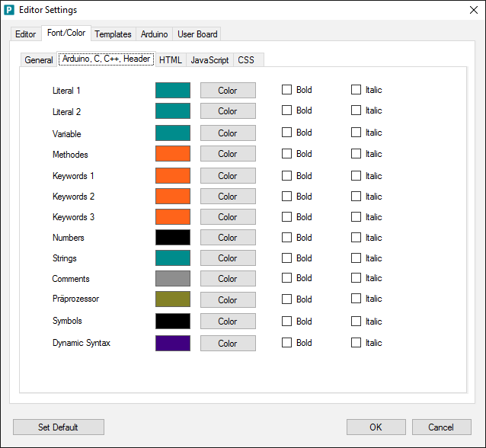Switch to the User Board tab
The image size is (486, 448).
[x=197, y=34]
